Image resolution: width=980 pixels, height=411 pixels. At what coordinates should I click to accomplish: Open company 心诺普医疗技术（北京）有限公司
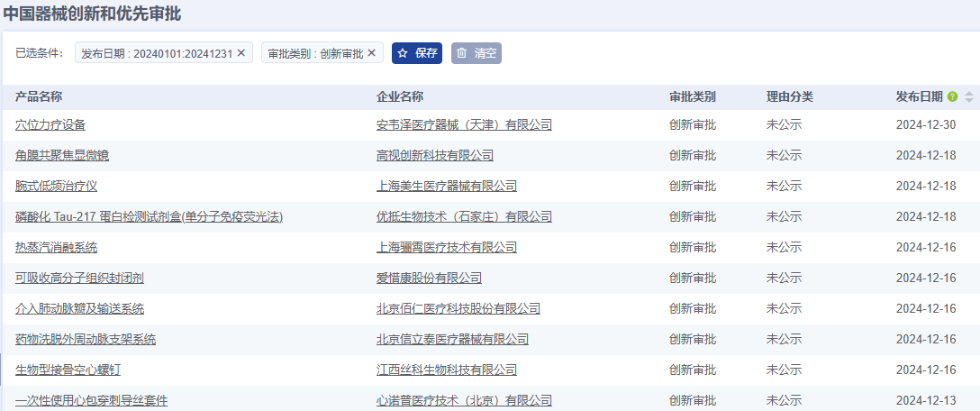click(x=465, y=400)
